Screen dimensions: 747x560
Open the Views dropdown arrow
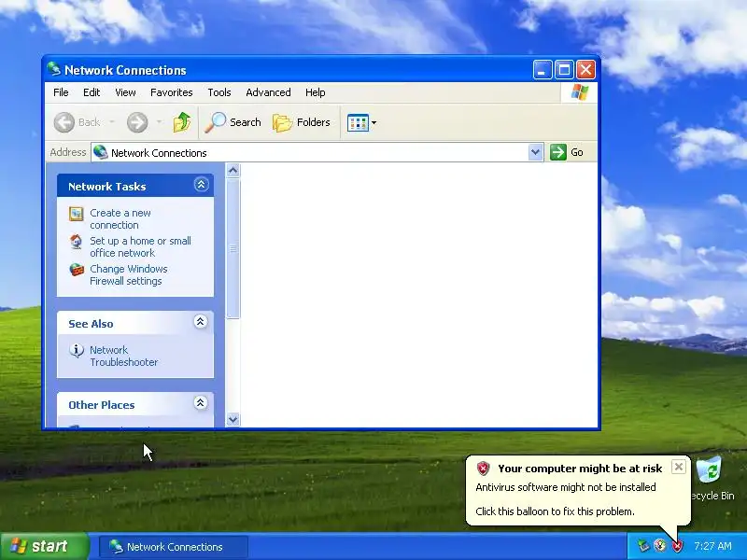pos(374,123)
